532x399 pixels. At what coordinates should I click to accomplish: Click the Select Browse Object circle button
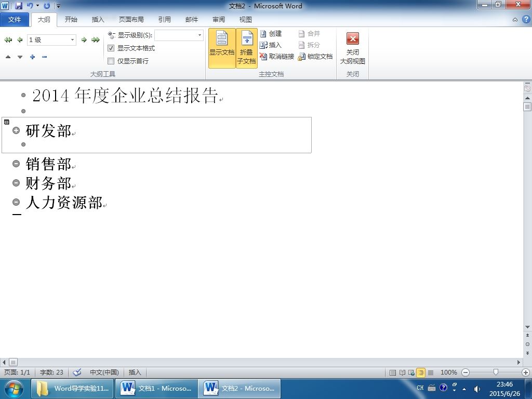point(527,344)
